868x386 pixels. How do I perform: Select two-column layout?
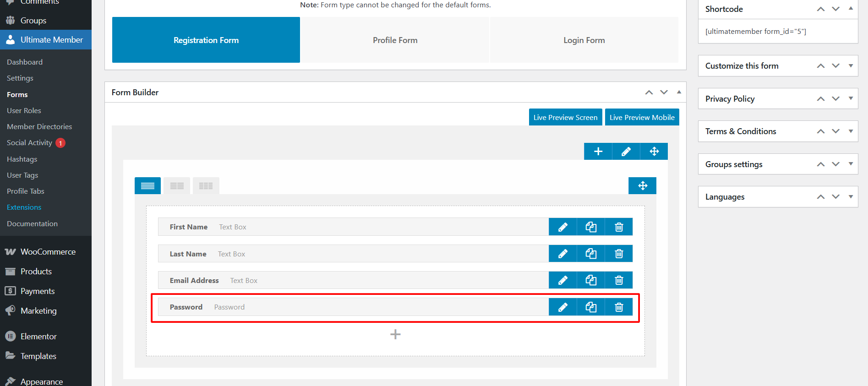click(x=177, y=185)
